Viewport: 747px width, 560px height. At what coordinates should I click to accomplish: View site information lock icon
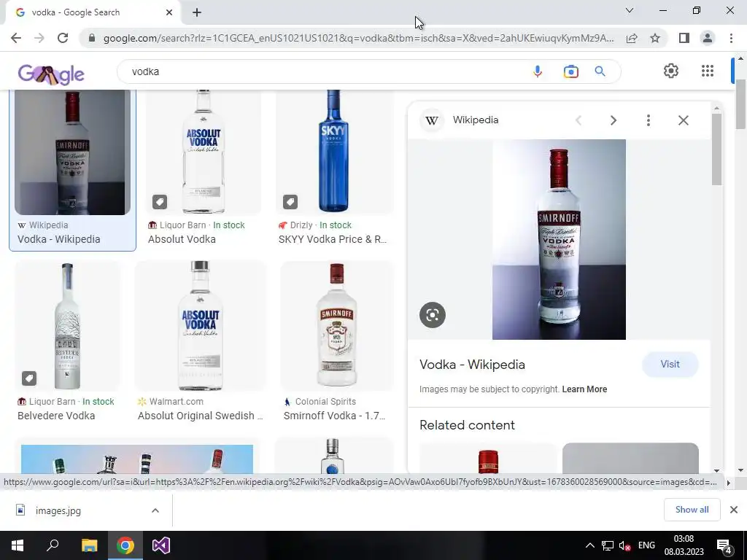point(92,38)
